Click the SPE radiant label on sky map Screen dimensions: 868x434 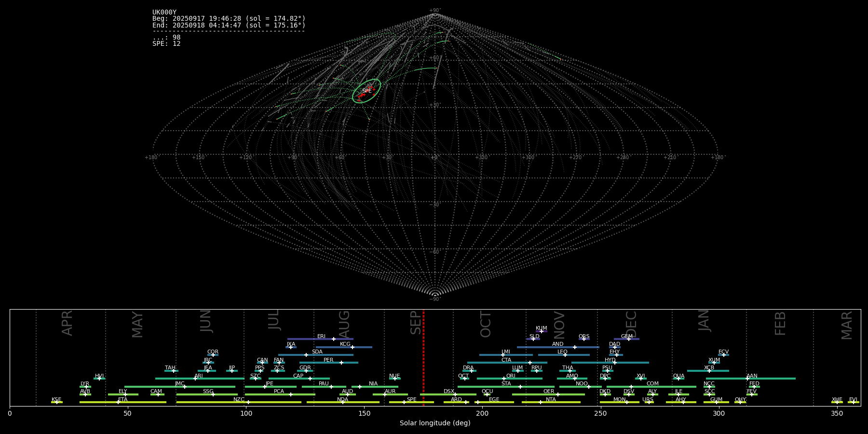[x=366, y=91]
